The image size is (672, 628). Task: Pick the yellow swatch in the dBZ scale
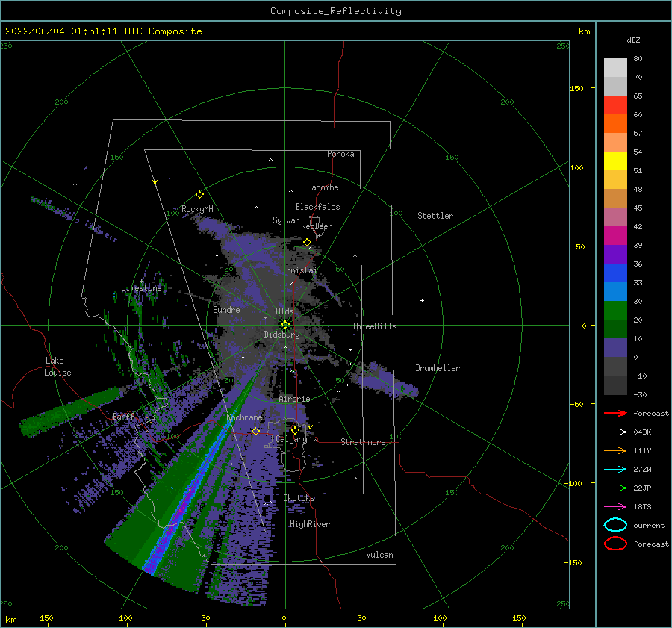615,161
